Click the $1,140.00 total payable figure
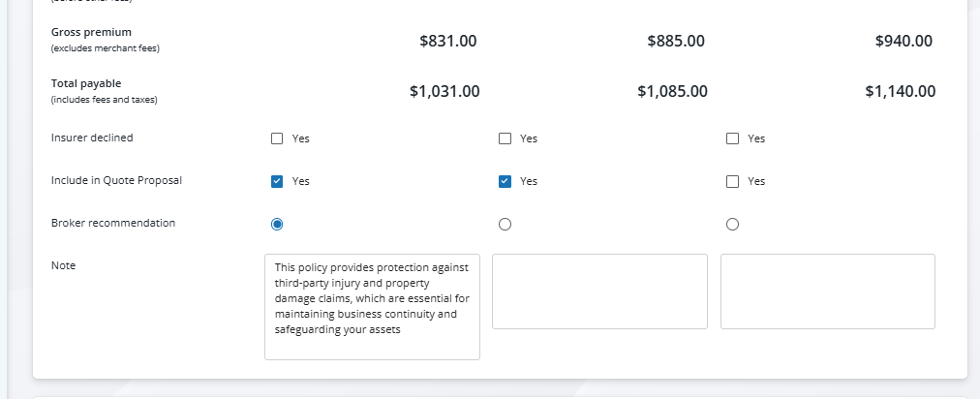This screenshot has width=980, height=399. click(900, 91)
